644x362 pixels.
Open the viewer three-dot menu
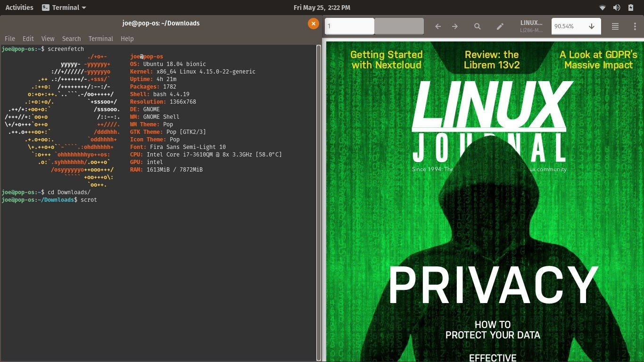coord(635,26)
